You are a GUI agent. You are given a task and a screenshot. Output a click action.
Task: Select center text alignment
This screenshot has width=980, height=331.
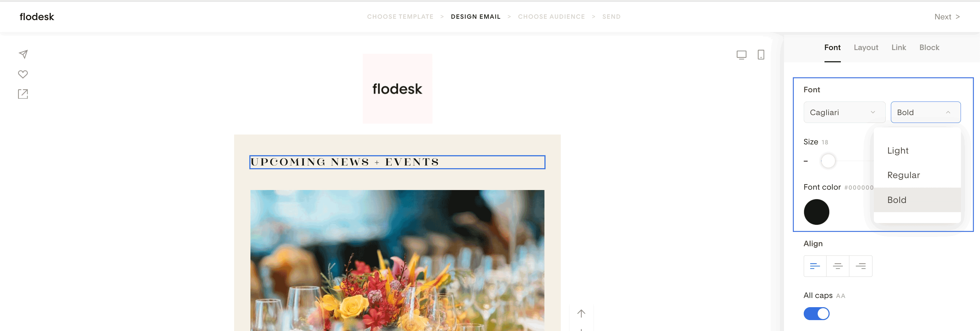tap(837, 266)
